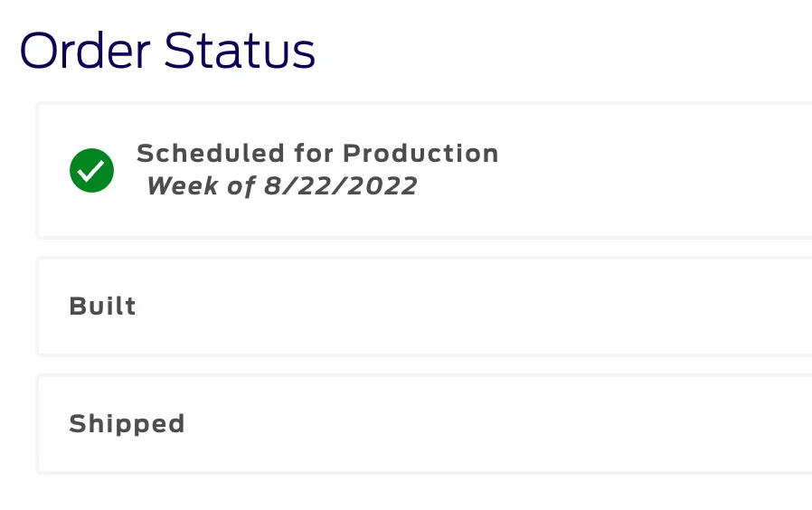The height and width of the screenshot is (510, 812).
Task: Click the white tick inside green circle
Action: [91, 170]
